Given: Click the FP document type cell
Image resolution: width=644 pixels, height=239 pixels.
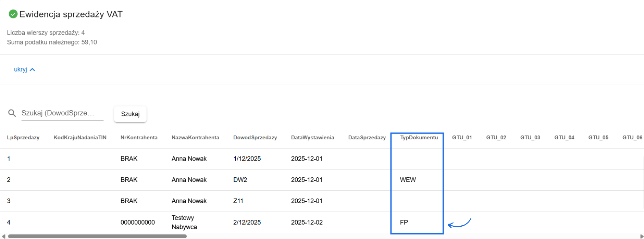Looking at the screenshot, I should (404, 222).
